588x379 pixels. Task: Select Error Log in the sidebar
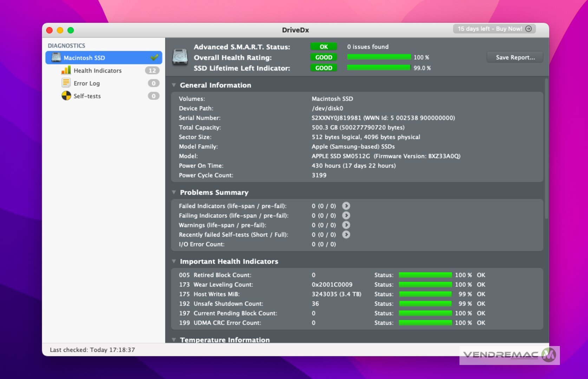tap(87, 83)
